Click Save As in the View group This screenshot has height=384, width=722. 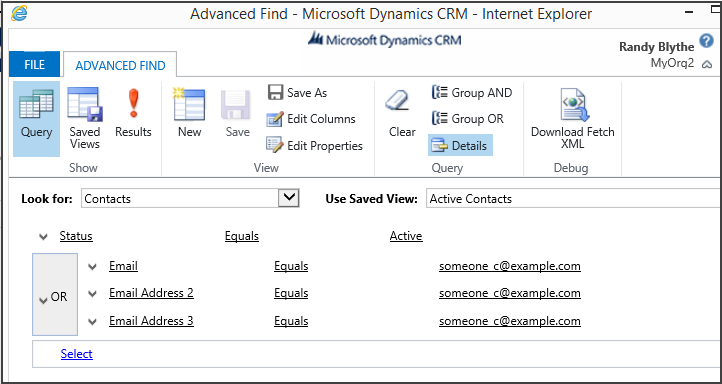[297, 93]
